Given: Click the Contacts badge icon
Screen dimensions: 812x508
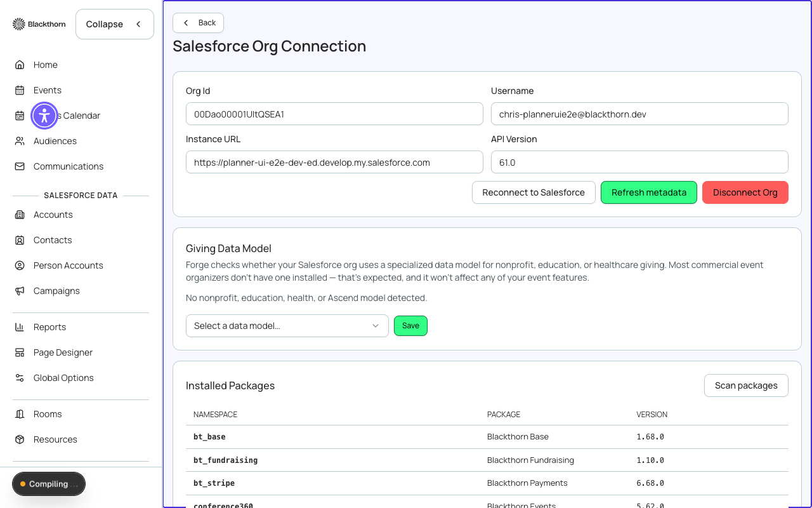Looking at the screenshot, I should [x=20, y=240].
